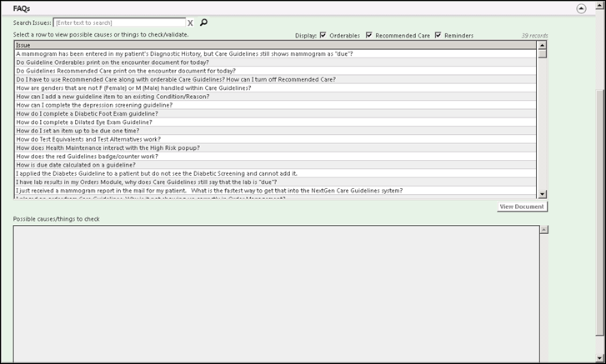The height and width of the screenshot is (364, 606).
Task: Select "How can I add a new guideline item" row
Action: 276,97
